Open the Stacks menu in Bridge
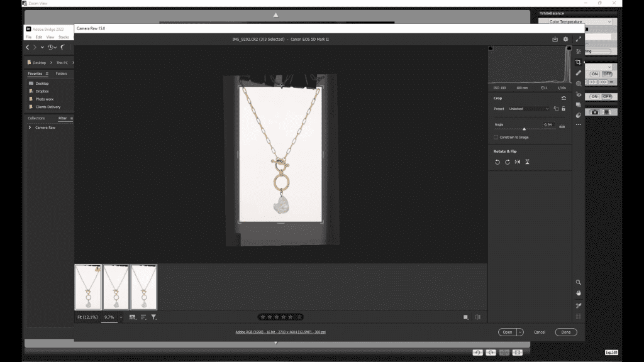The image size is (644, 362). pyautogui.click(x=64, y=37)
